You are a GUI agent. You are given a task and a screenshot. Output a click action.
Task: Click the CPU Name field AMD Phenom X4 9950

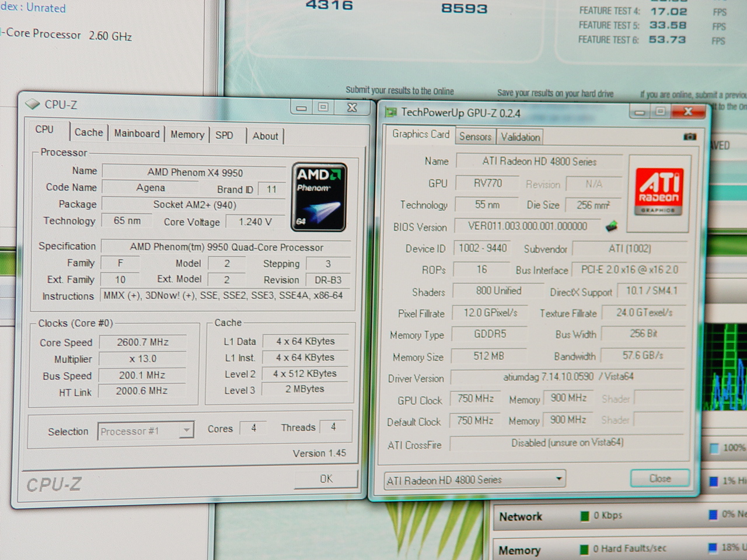click(195, 173)
